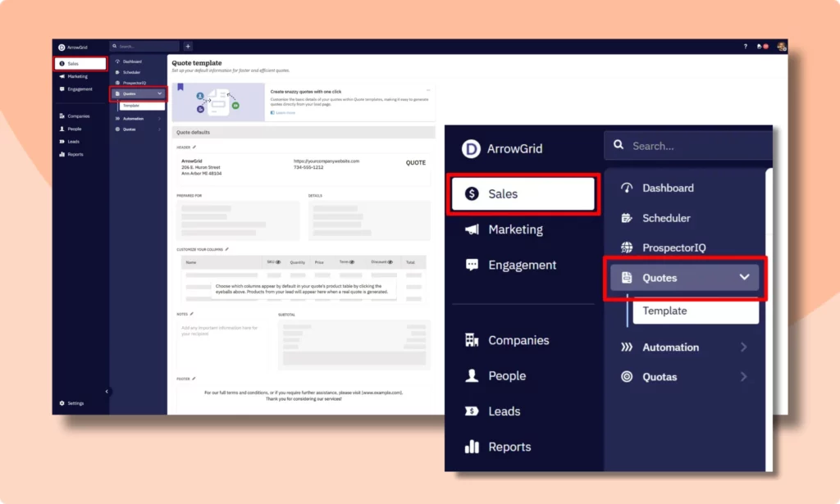
Task: Click the pencil icon next to HEADER
Action: (x=194, y=148)
